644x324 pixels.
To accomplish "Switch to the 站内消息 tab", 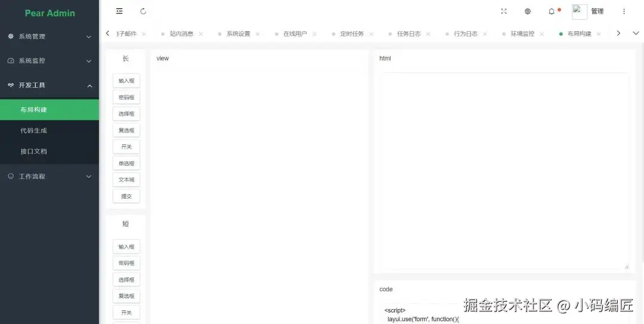I will pyautogui.click(x=181, y=34).
